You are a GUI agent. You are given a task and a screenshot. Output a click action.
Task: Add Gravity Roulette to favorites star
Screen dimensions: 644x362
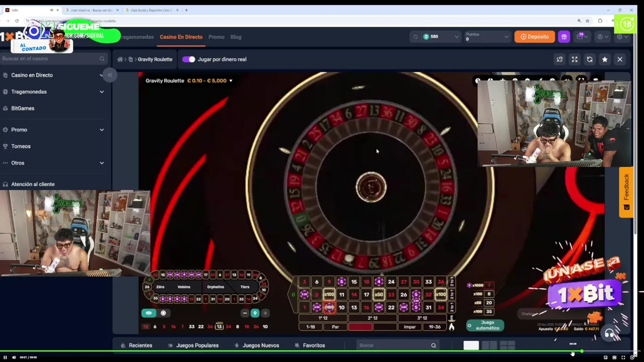click(x=605, y=59)
